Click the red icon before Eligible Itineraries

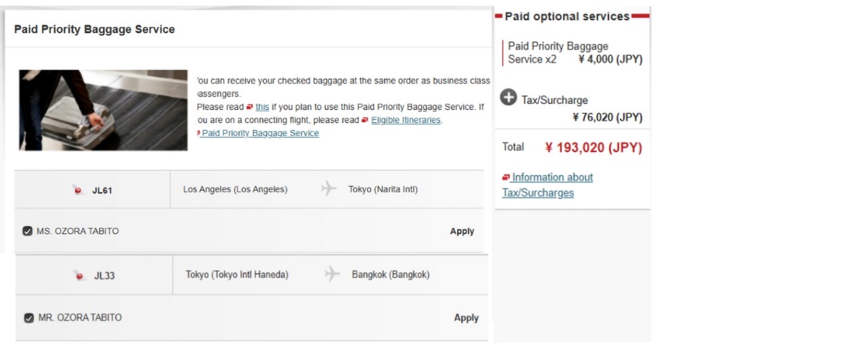(x=365, y=120)
